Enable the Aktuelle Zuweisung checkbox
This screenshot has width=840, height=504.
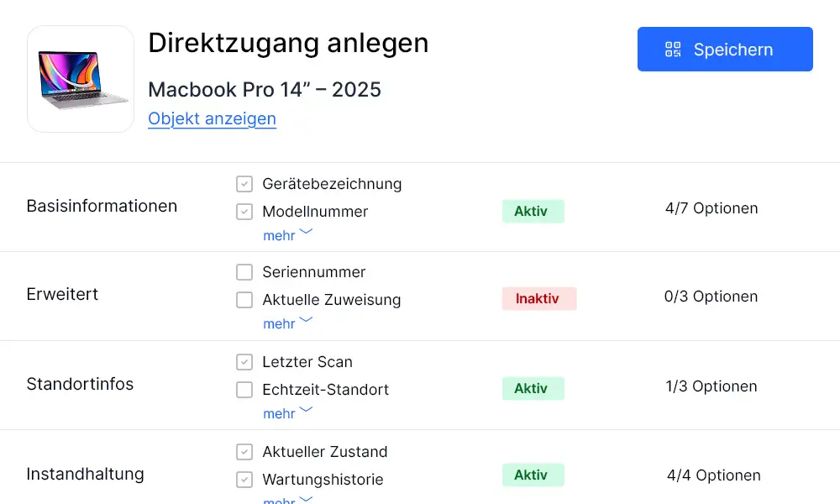coord(244,300)
